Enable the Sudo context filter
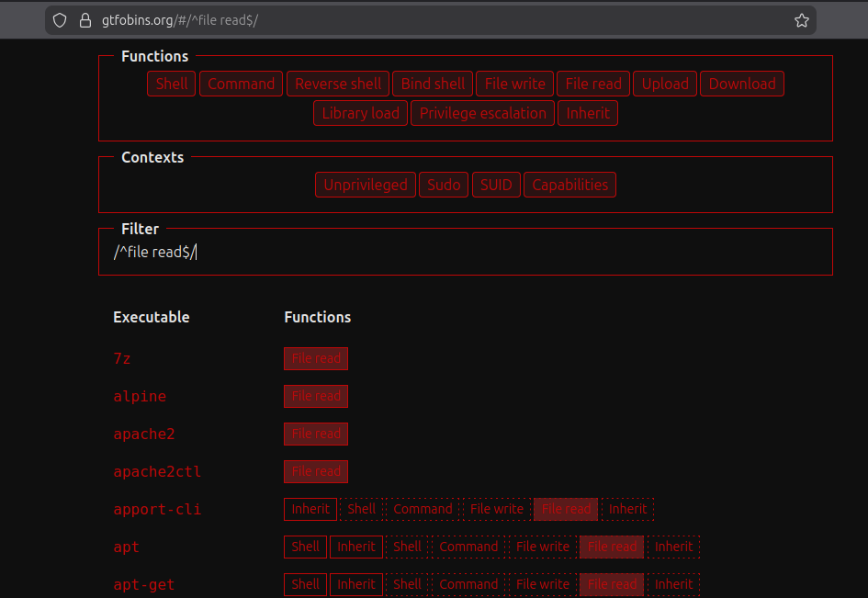 tap(444, 185)
